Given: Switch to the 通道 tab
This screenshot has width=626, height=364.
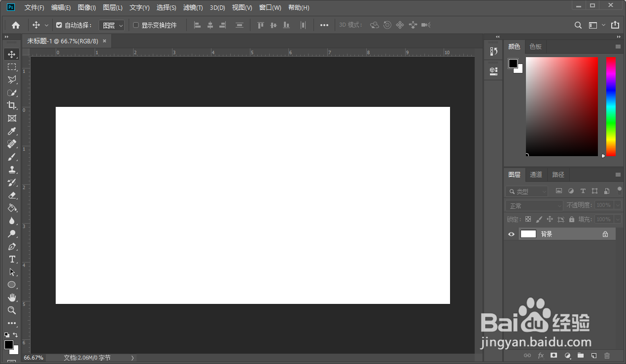Looking at the screenshot, I should 536,174.
